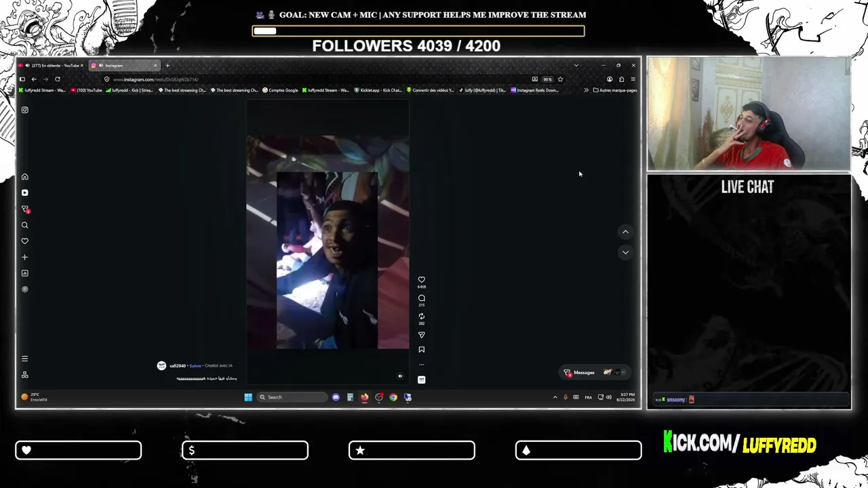Toggle the browser sidebar panel
The width and height of the screenshot is (868, 488).
22,79
